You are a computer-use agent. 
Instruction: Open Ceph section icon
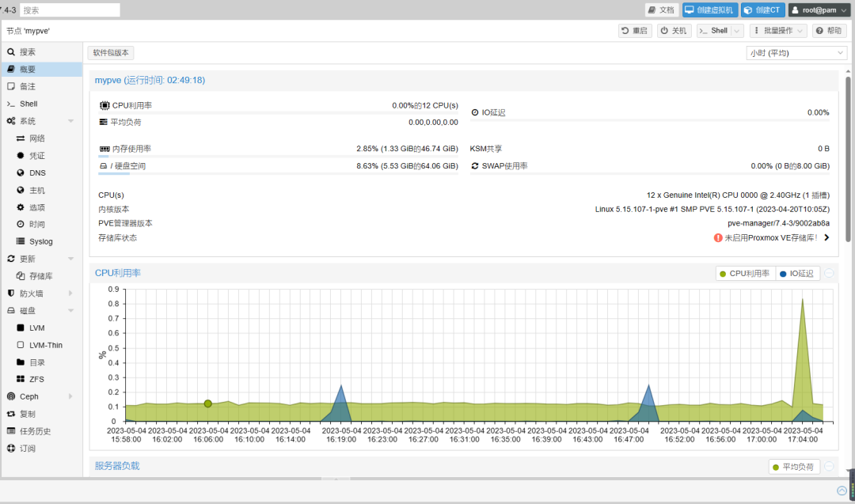(11, 396)
